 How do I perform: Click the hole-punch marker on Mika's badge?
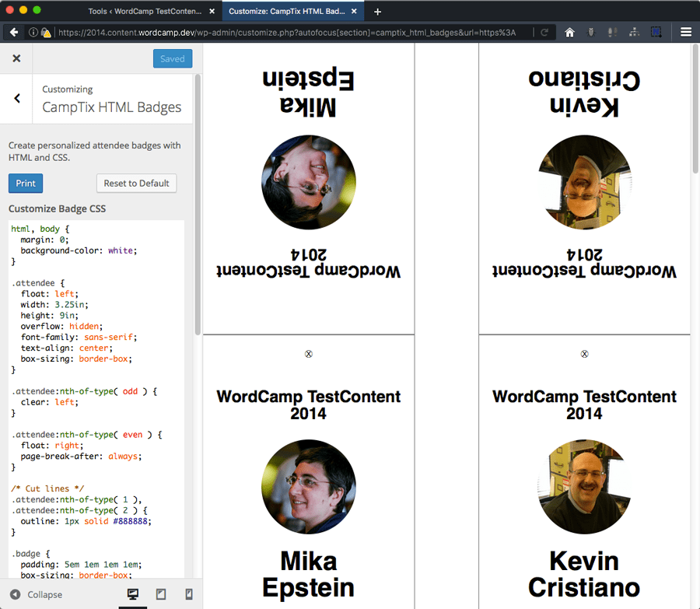tap(309, 354)
